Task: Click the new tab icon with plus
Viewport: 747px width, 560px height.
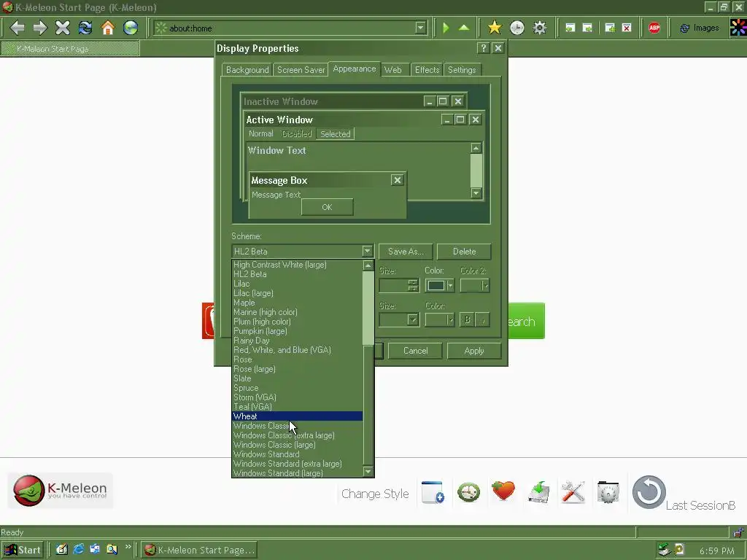Action: pos(610,28)
